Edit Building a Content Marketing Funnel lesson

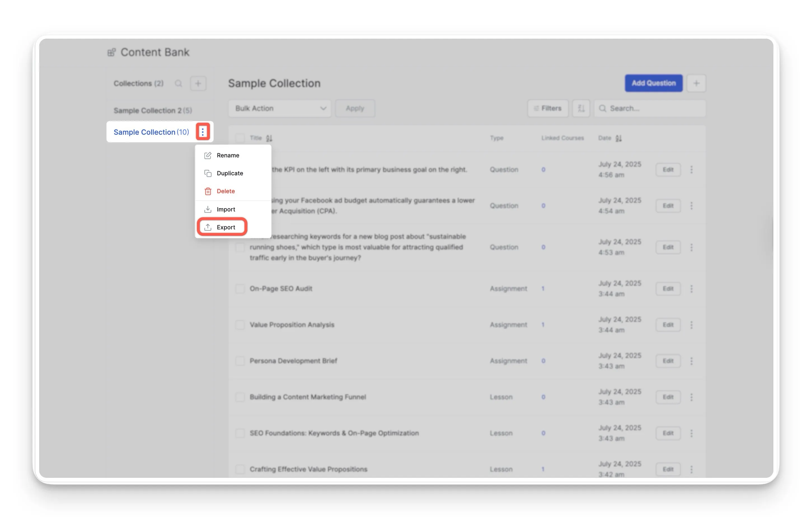[x=668, y=397]
